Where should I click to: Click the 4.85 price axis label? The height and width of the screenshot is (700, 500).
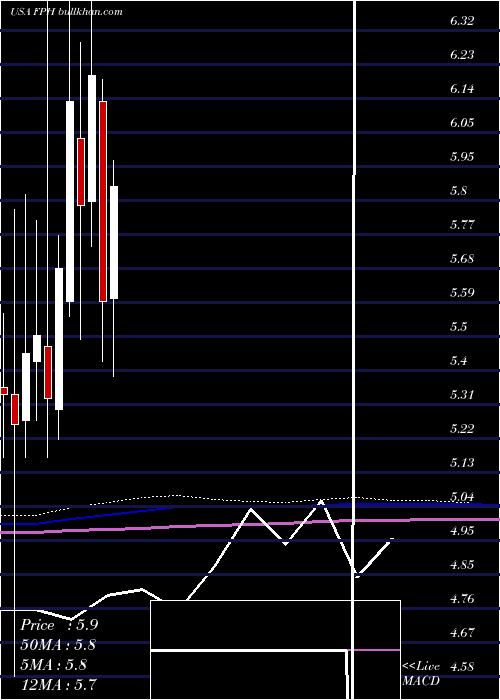click(462, 564)
